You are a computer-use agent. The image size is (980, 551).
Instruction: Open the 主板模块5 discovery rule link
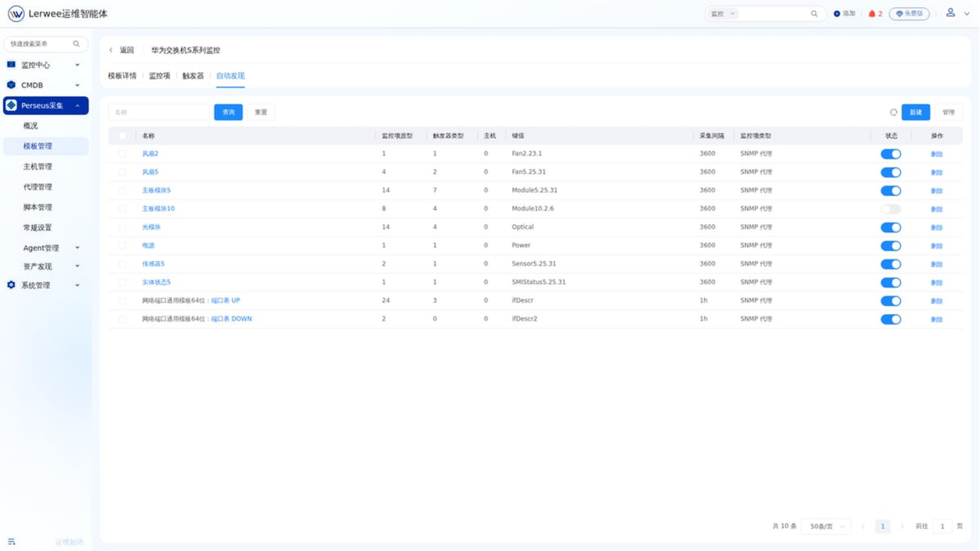[156, 191]
